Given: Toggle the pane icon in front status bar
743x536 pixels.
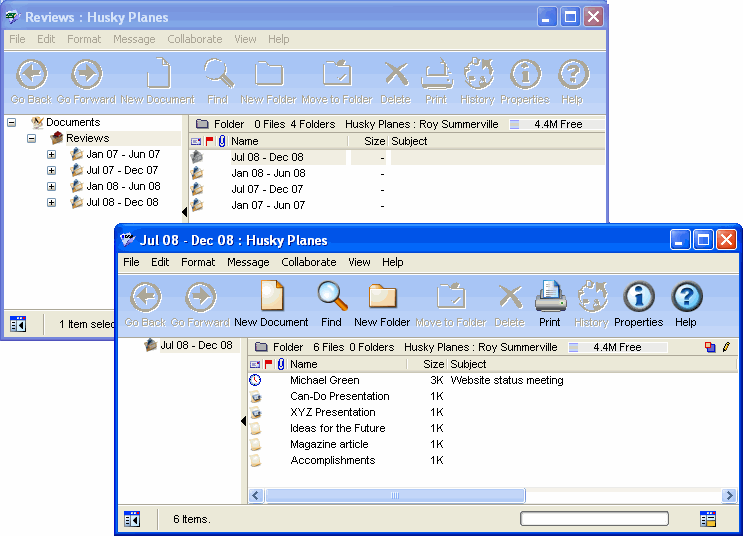Looking at the screenshot, I should 131,519.
